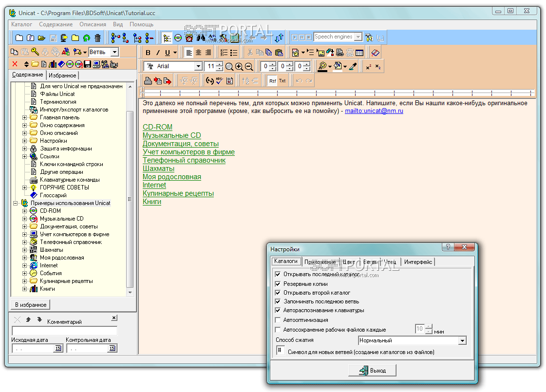Open the 'Ветвь' dropdown
The image size is (546, 392).
click(114, 52)
